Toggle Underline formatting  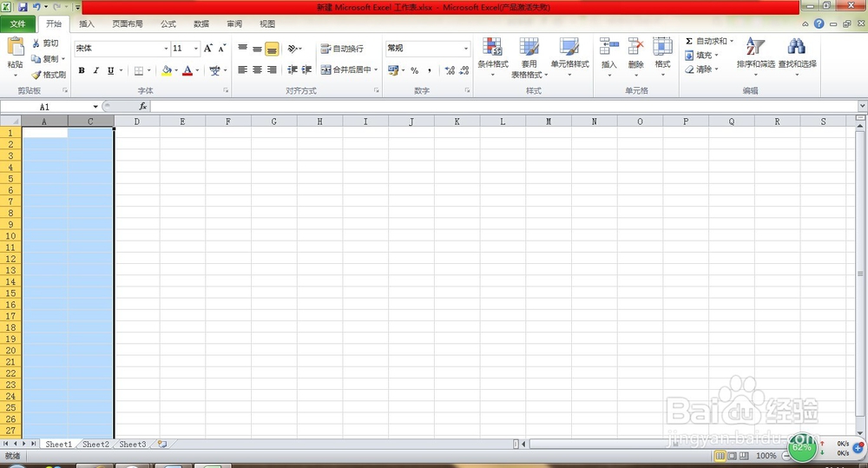point(111,71)
